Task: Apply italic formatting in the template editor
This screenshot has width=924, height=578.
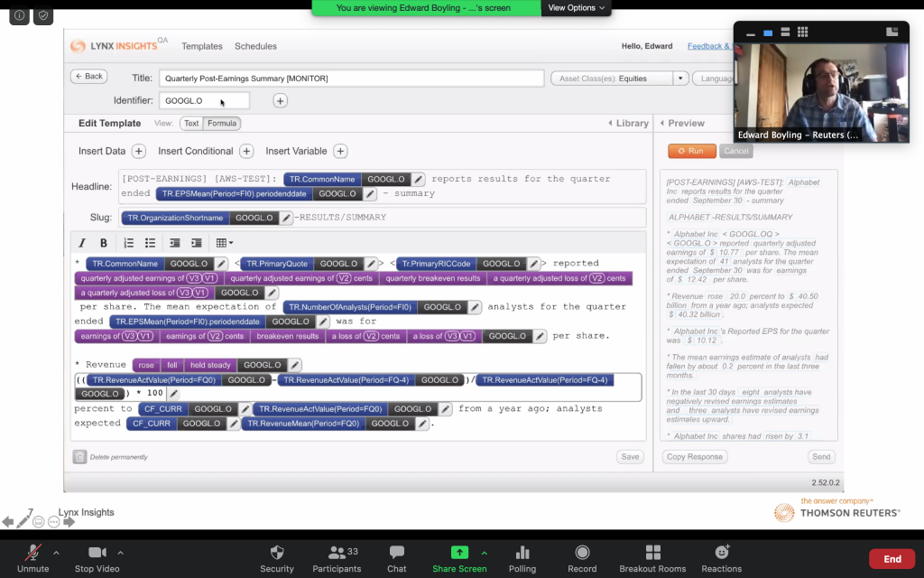Action: (x=82, y=242)
